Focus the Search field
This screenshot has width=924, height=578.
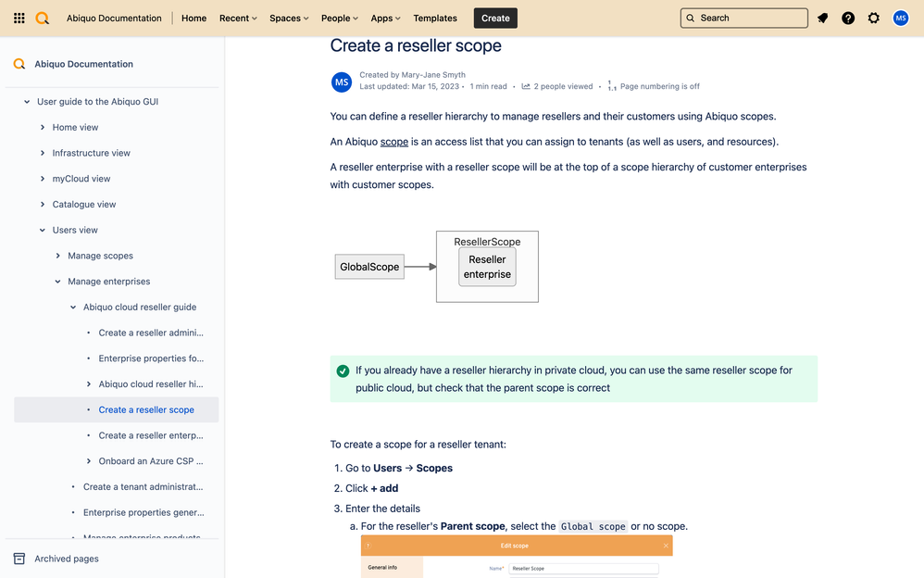click(x=743, y=19)
